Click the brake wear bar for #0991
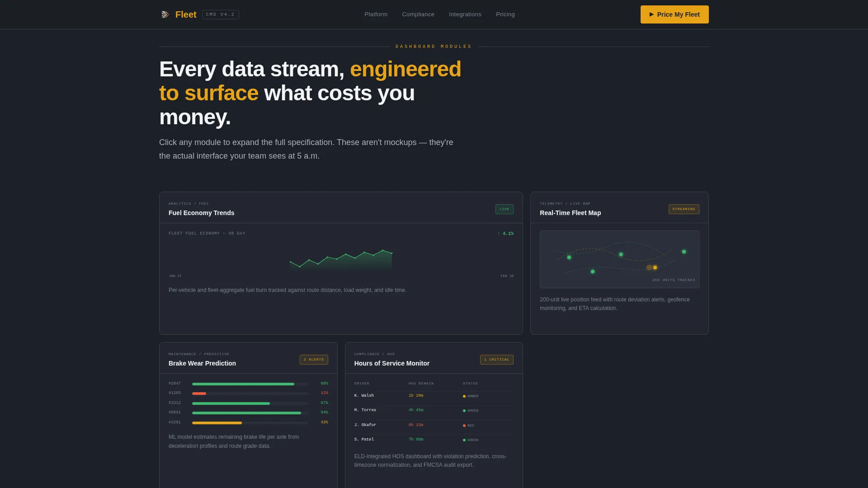Image resolution: width=868 pixels, height=488 pixels. click(250, 413)
